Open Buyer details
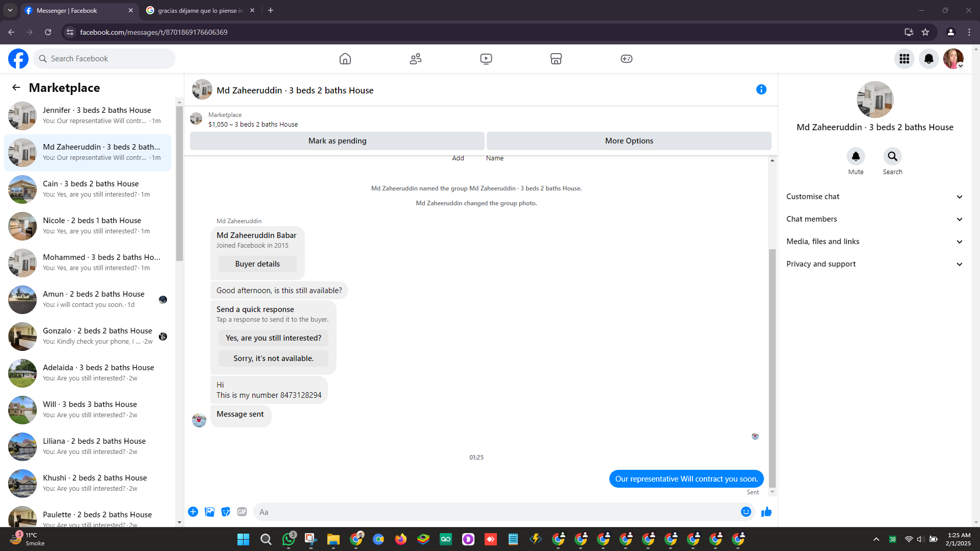The height and width of the screenshot is (551, 980). tap(257, 264)
